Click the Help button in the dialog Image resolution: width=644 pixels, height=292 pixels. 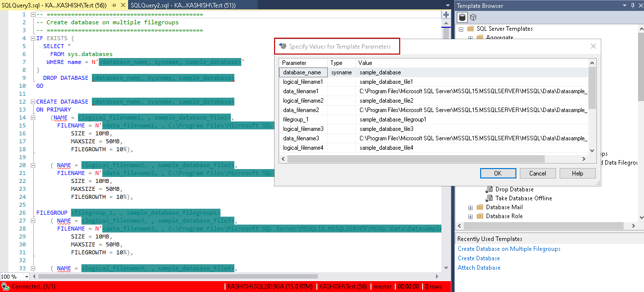point(577,174)
